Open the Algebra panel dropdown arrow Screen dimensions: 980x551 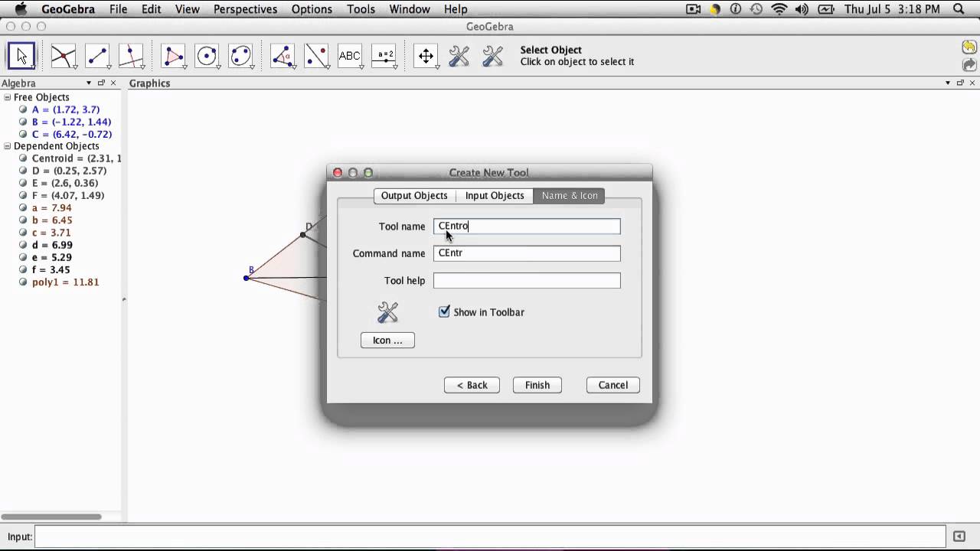89,83
